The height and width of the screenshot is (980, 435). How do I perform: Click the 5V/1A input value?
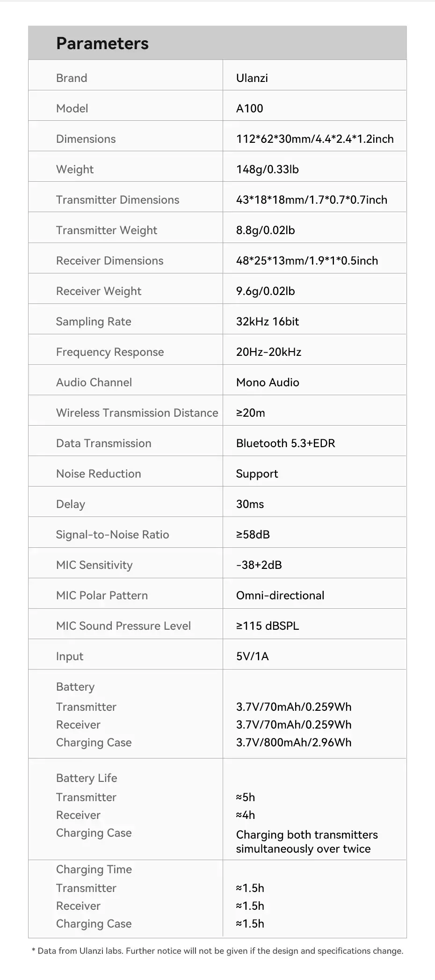point(252,656)
